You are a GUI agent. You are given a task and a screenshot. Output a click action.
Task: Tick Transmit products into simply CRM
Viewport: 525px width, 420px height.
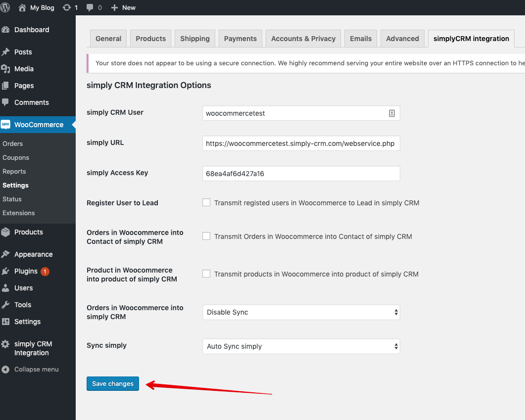(x=206, y=274)
